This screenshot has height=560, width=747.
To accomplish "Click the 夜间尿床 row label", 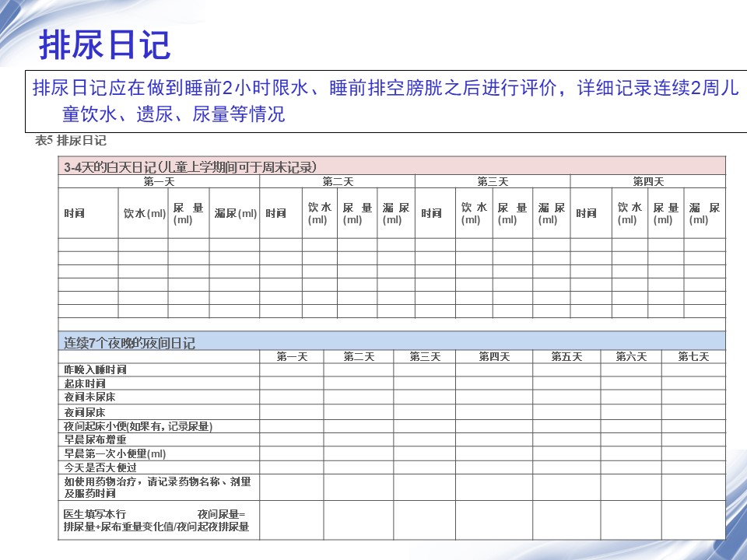I will tap(85, 412).
